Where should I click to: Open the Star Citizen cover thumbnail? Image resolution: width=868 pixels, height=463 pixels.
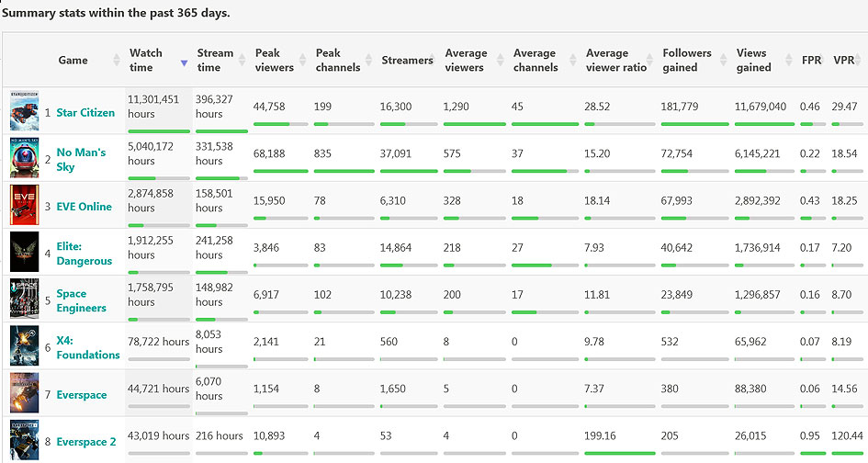[25, 111]
